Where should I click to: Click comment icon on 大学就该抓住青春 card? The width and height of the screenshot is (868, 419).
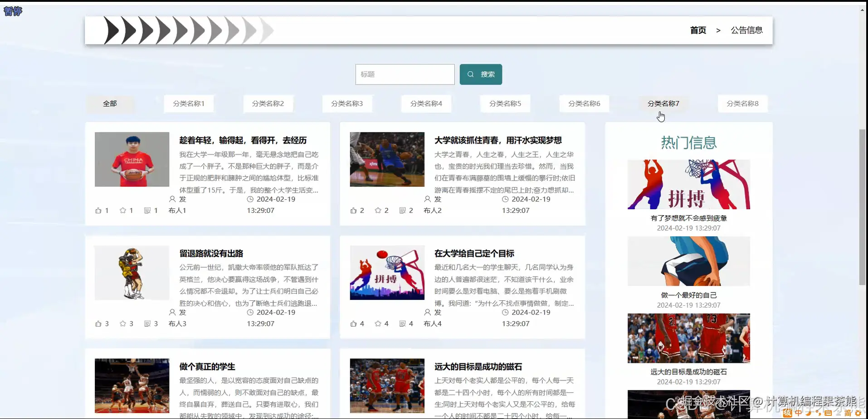tap(403, 211)
